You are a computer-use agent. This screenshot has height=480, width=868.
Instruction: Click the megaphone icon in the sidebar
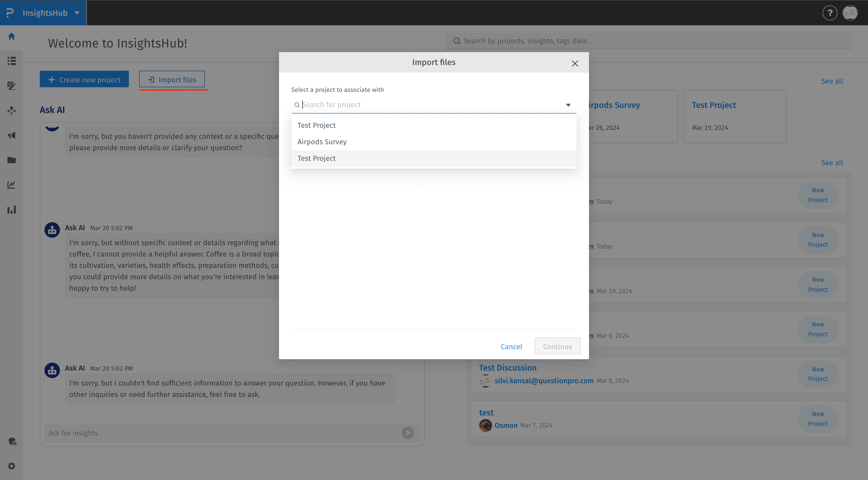[x=11, y=135]
